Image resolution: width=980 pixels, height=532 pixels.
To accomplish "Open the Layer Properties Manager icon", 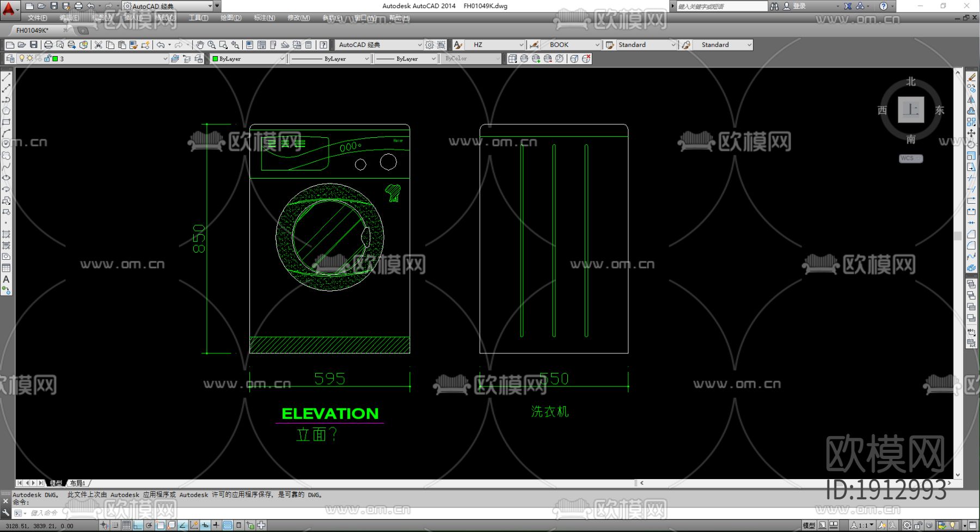I will (10, 59).
